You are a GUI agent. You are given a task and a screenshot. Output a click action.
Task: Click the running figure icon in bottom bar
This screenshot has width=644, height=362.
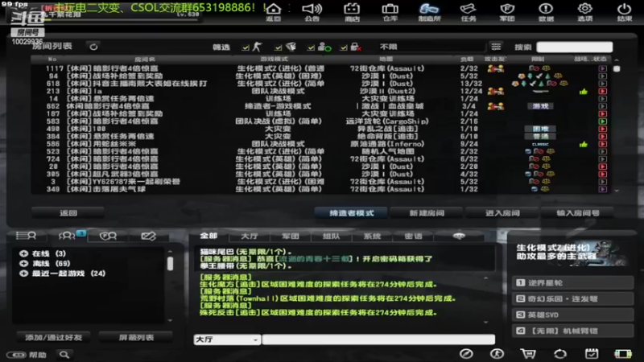(x=497, y=353)
